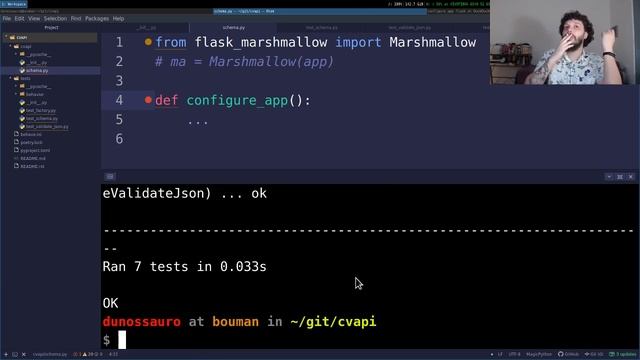Change the LF line ending setting
Viewport: 640px width, 360px height.
click(x=500, y=354)
